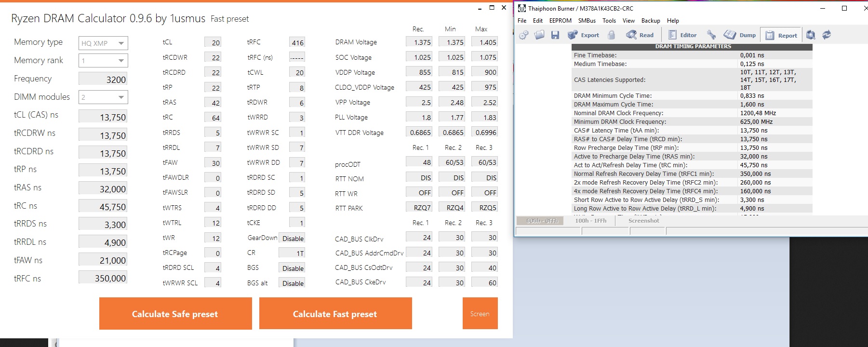Maximize the Ryzen DRAM Calculator window

coord(492,8)
